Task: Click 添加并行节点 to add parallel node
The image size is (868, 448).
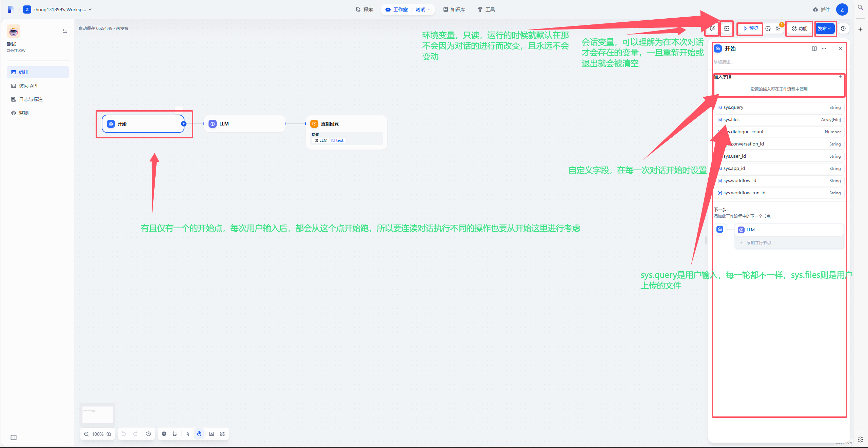Action: pos(758,243)
